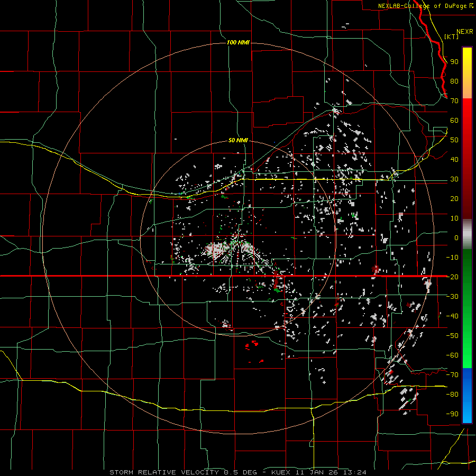The height and width of the screenshot is (476, 476).
Task: Click the positive 70 scale value
Action: click(x=454, y=101)
